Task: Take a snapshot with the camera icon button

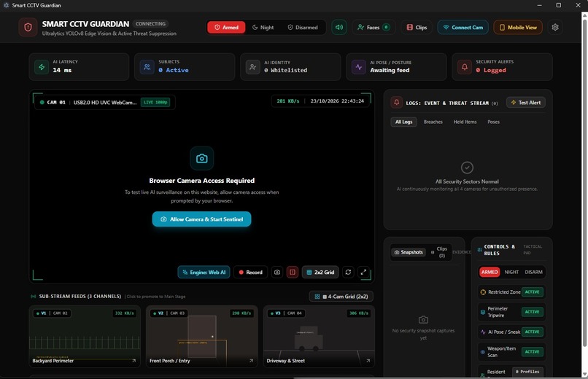Action: [277, 273]
